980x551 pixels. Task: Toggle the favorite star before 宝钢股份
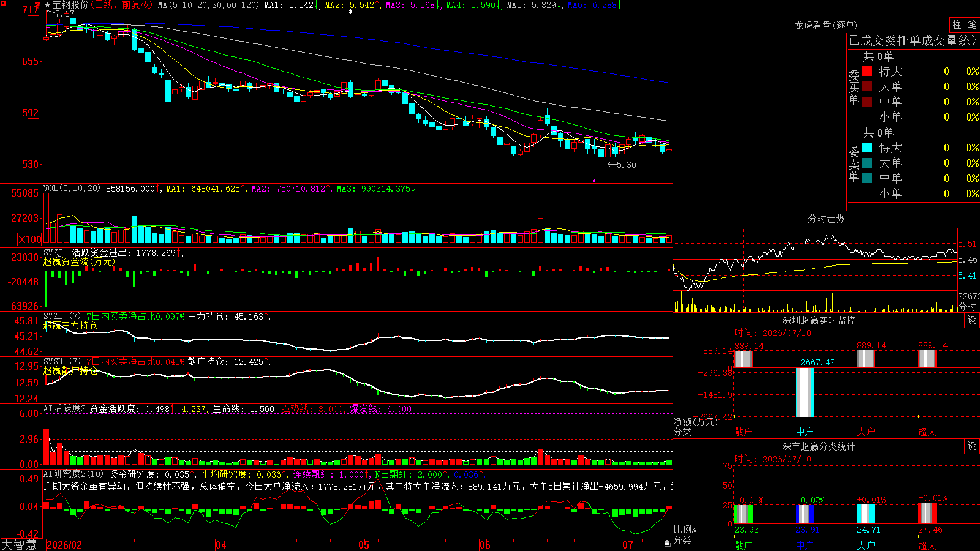point(48,5)
